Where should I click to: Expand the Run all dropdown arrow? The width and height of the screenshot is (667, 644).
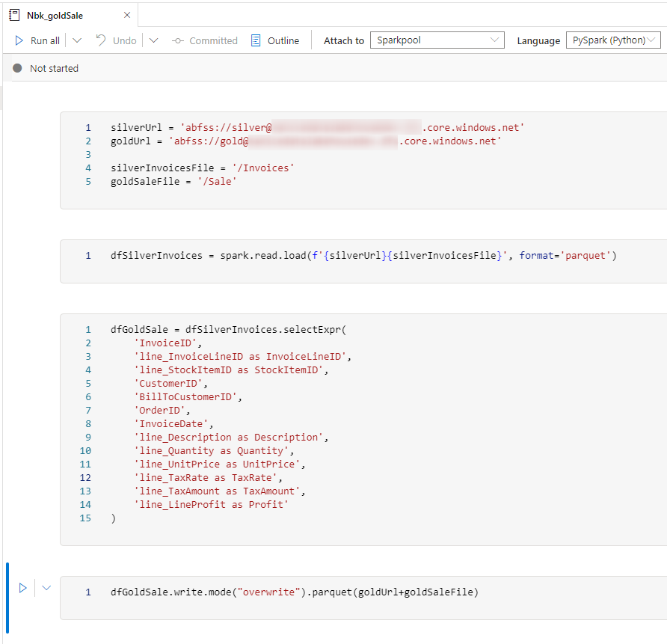tap(76, 40)
